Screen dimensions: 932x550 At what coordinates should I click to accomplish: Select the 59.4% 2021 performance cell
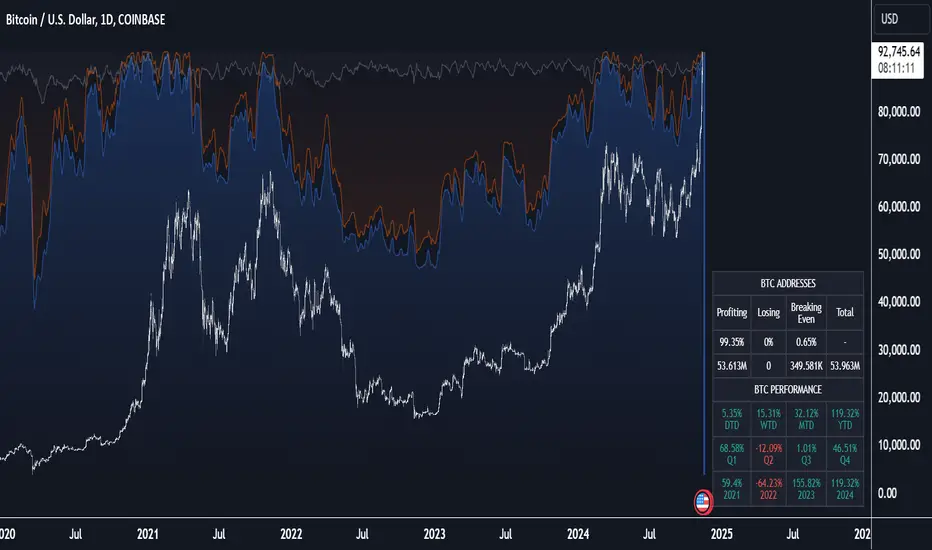pos(732,489)
